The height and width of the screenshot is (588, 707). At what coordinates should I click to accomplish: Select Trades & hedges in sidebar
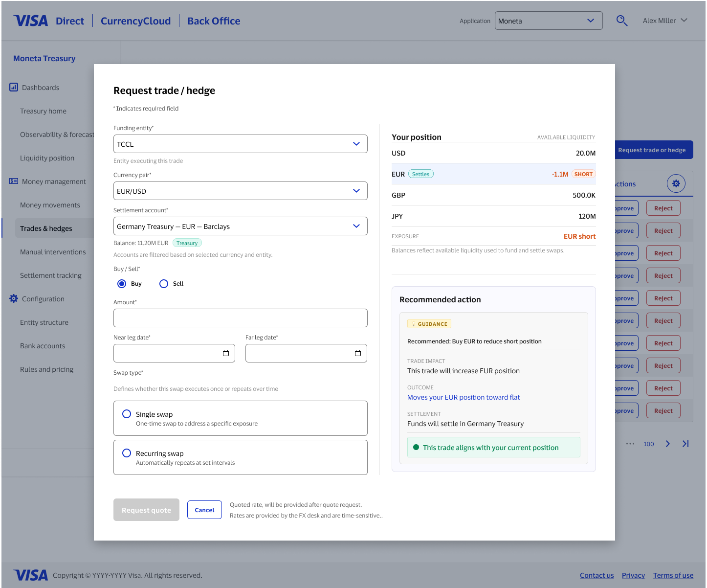click(54, 228)
